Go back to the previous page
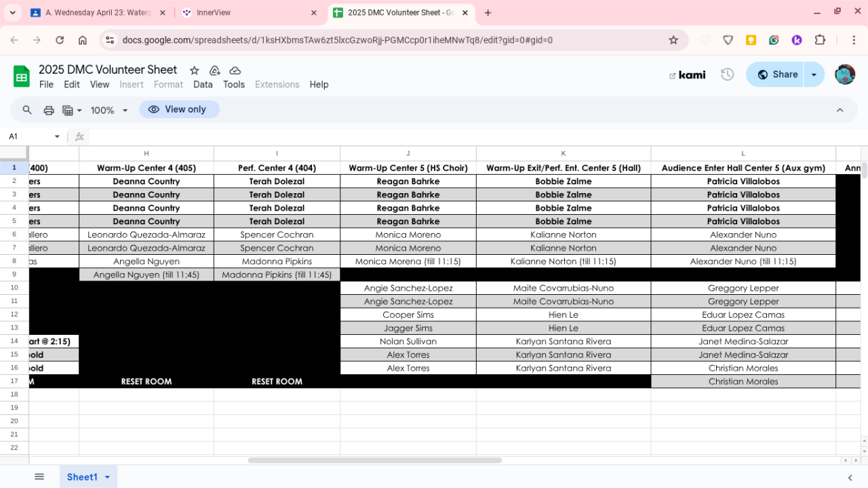The image size is (868, 488). pyautogui.click(x=14, y=40)
